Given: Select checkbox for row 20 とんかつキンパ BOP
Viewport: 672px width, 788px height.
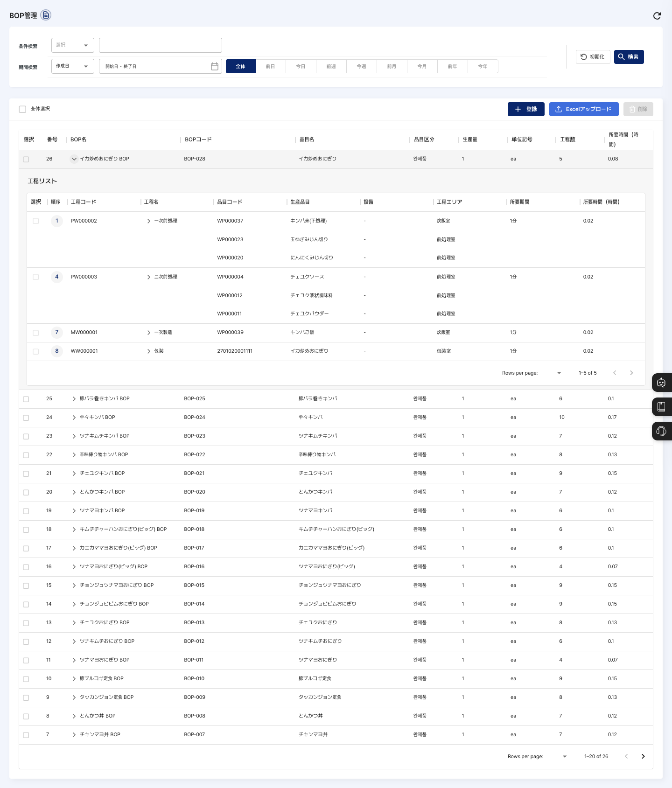Looking at the screenshot, I should 26,492.
